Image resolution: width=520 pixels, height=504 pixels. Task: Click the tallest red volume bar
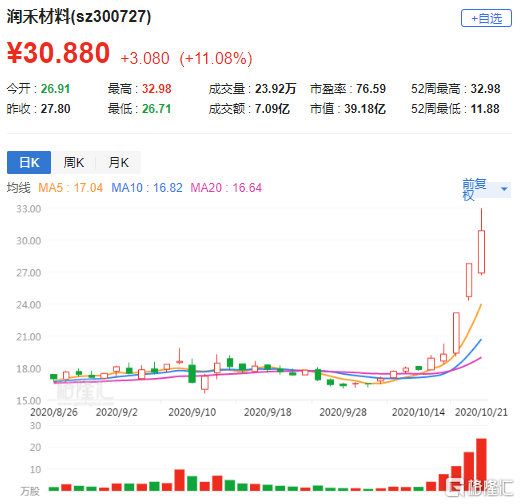coord(481,465)
